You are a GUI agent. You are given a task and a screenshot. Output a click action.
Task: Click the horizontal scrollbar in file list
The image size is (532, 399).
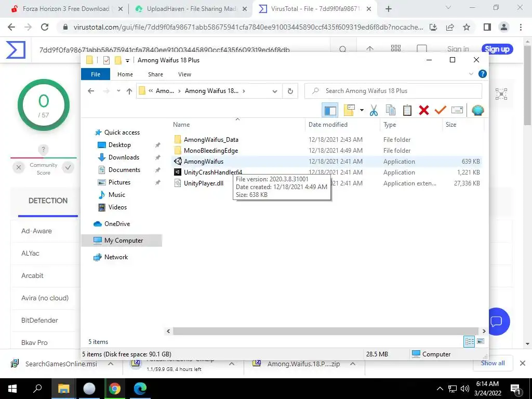325,331
